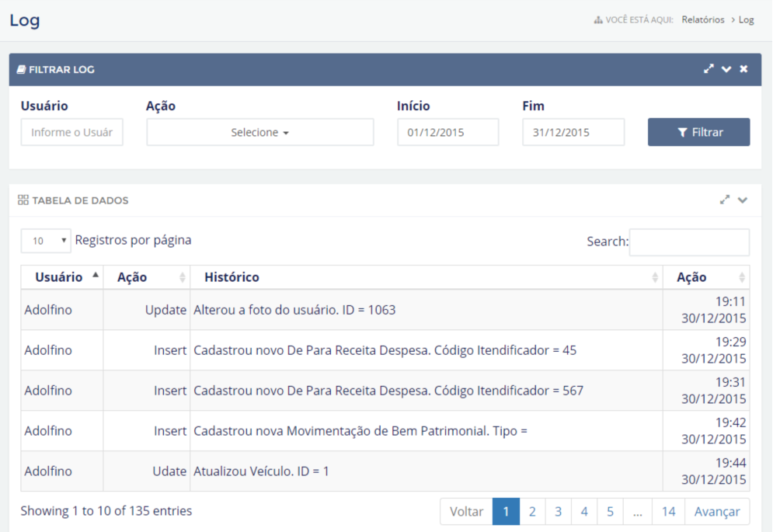Click the Tabela de Dados grid icon

tap(23, 200)
